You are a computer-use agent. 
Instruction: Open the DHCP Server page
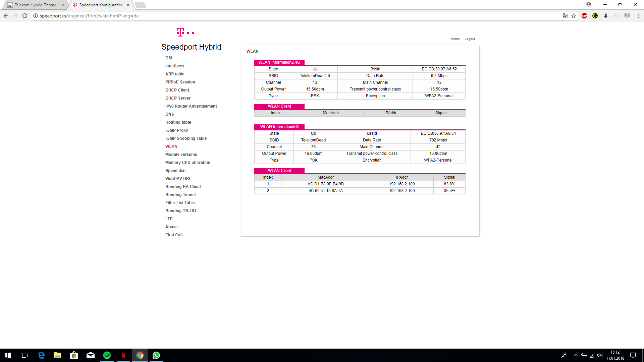click(178, 98)
